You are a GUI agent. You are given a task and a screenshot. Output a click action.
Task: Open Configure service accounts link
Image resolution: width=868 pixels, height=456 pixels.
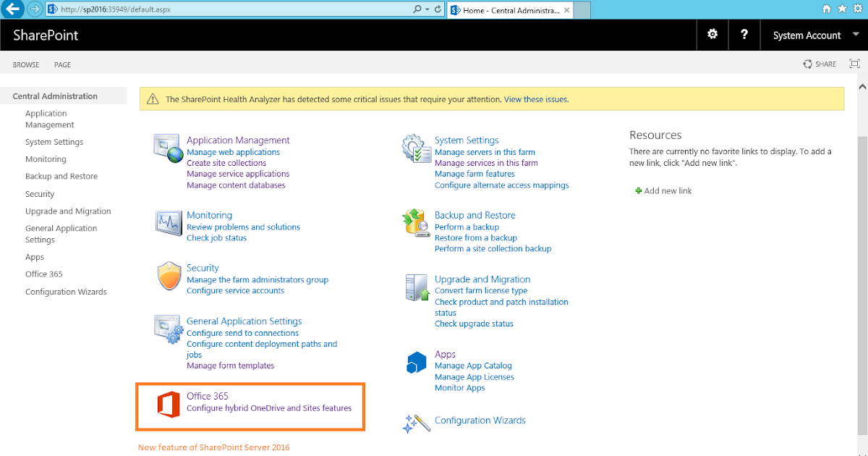[235, 290]
